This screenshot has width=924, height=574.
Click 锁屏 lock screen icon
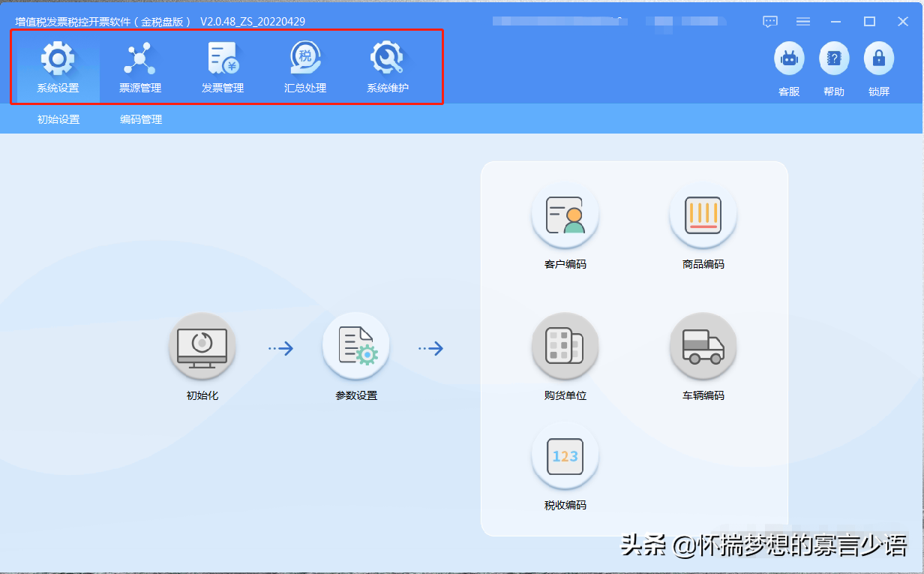[879, 59]
